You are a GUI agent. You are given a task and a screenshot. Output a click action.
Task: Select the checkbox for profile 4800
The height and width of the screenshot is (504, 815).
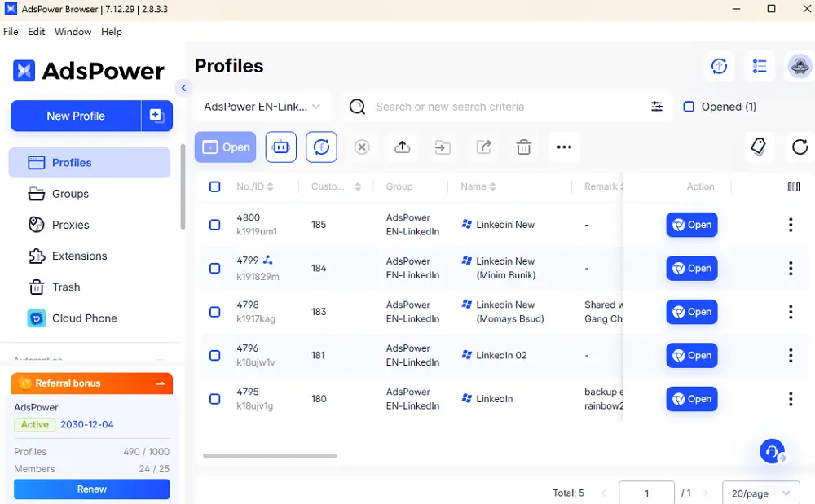tap(214, 224)
